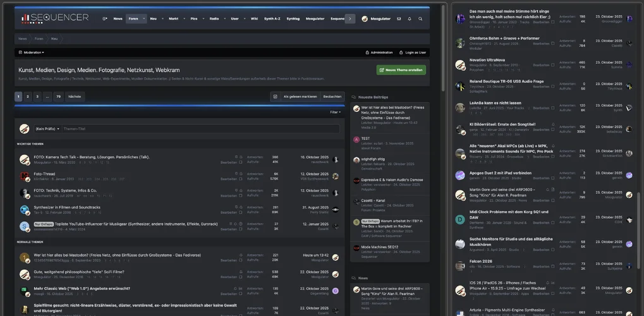The image size is (644, 316).
Task: Tick checkbox on FOTO: Kamera Tech Talk row
Action: click(241, 162)
